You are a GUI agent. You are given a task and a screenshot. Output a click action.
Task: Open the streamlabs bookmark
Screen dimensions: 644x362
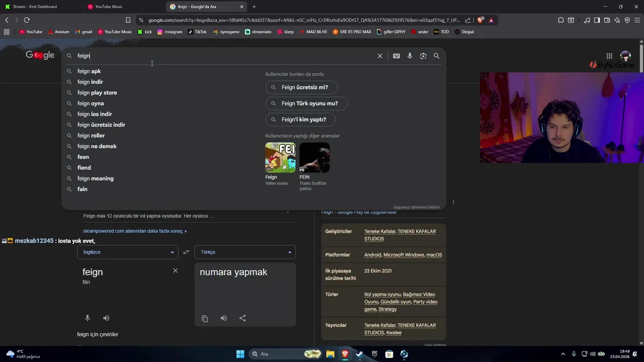[258, 32]
